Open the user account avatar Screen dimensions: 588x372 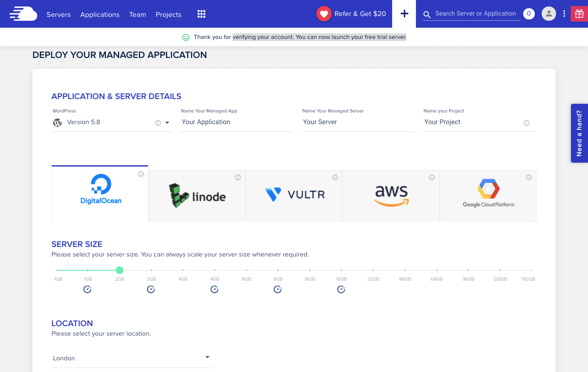click(x=549, y=14)
